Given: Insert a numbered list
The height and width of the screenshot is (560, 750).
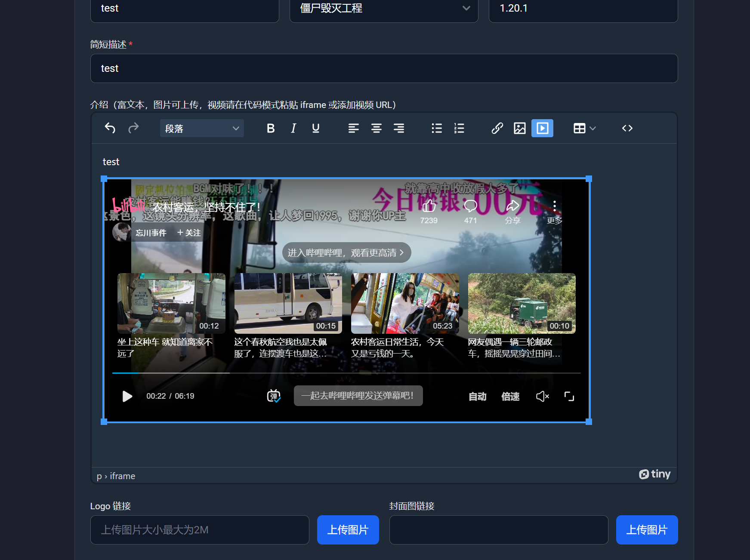Looking at the screenshot, I should point(459,128).
